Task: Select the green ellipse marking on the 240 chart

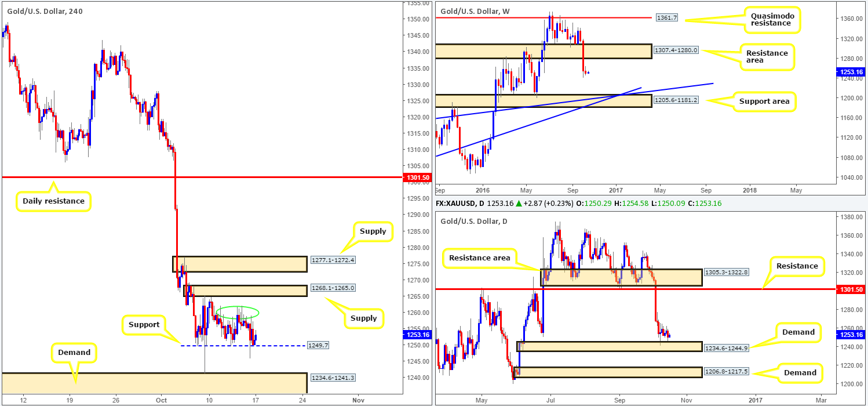Action: [x=238, y=312]
